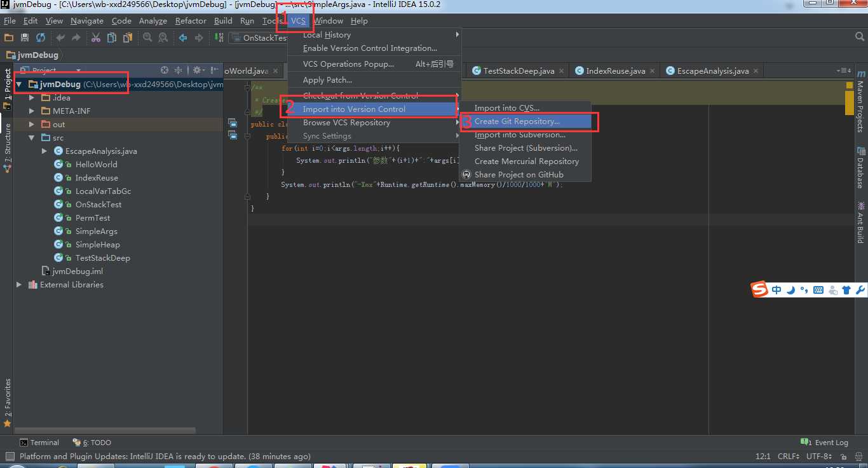Click the Save All toolbar icon
Viewport: 868px width, 468px height.
pos(25,38)
